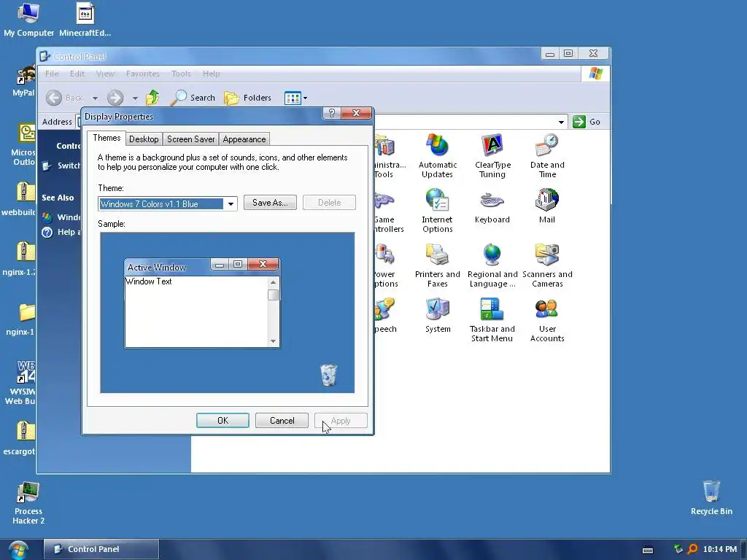Click the sample window scrollbar down arrow
This screenshot has height=560, width=747.
tap(273, 341)
